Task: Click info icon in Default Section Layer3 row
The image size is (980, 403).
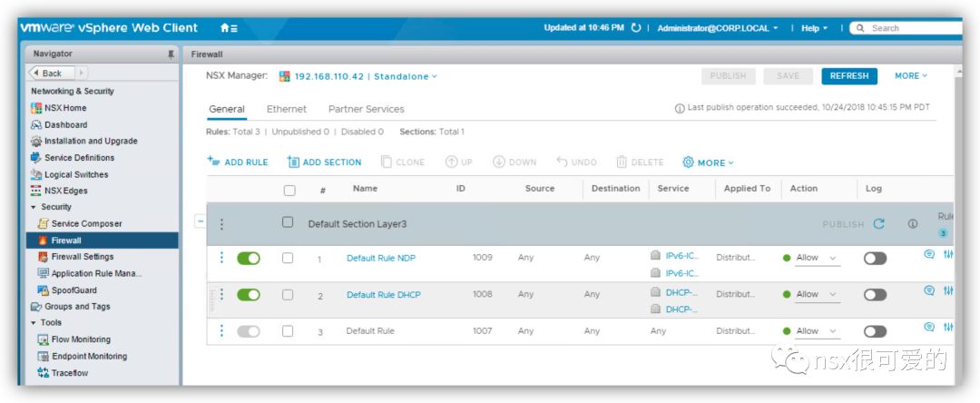Action: click(913, 223)
